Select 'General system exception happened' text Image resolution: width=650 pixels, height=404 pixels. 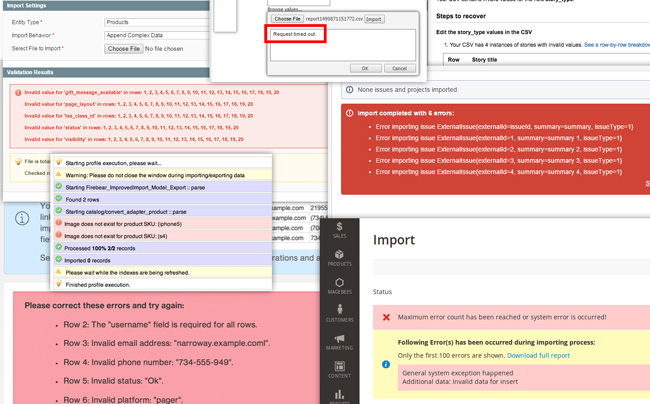tap(458, 373)
